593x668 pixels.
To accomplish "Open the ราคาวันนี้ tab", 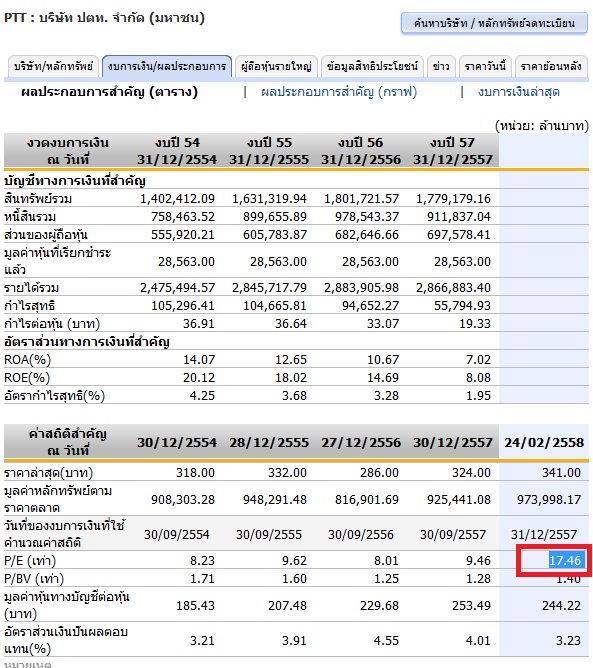I will 485,66.
